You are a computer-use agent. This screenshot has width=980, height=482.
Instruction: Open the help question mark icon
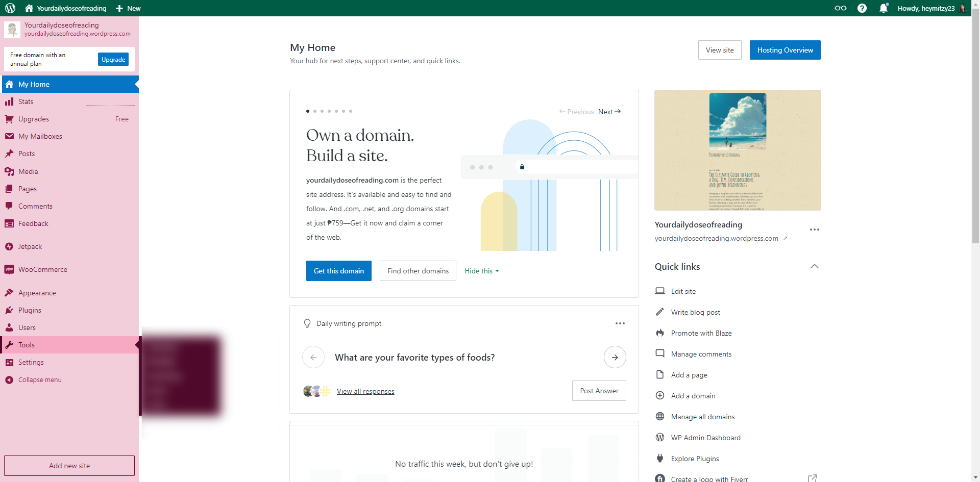click(x=862, y=8)
